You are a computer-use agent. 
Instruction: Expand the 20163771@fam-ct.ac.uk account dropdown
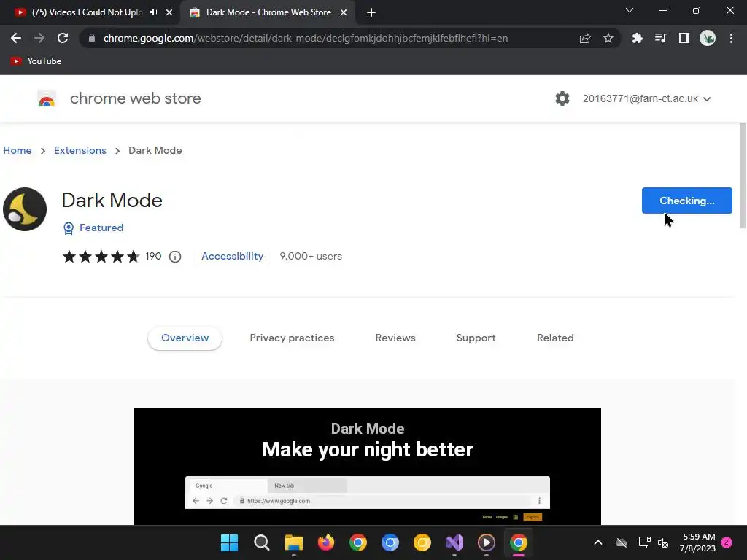coord(646,98)
